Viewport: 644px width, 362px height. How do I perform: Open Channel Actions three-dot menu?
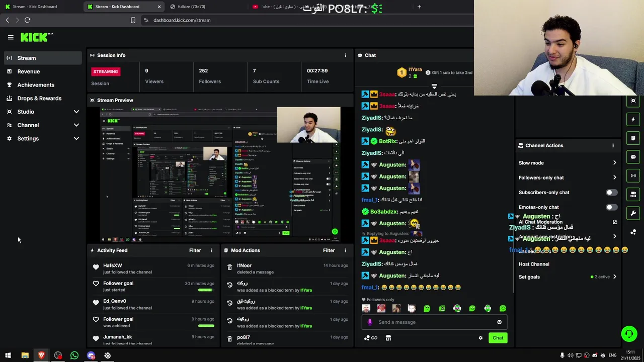pos(613,145)
